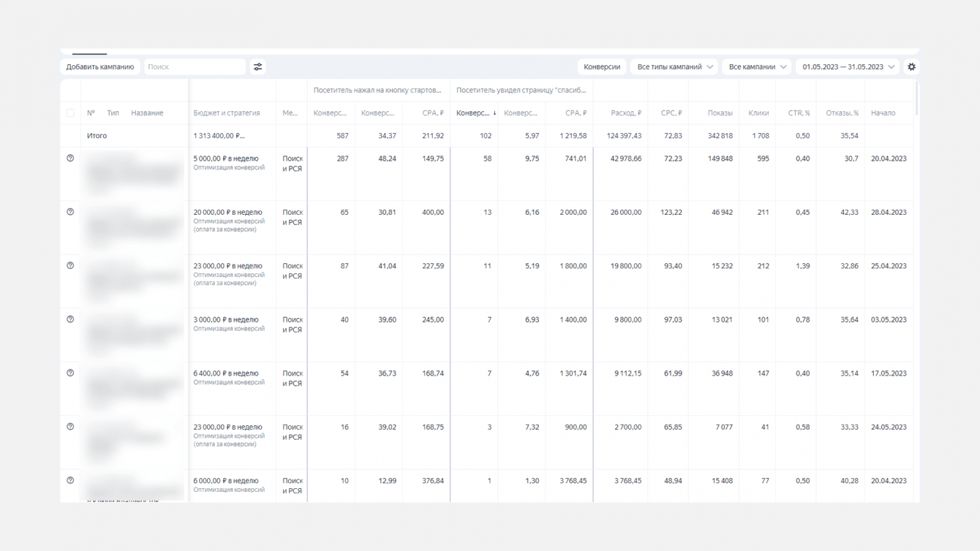Toggle the select-all campaigns checkbox
This screenshot has height=551, width=980.
pos(70,113)
